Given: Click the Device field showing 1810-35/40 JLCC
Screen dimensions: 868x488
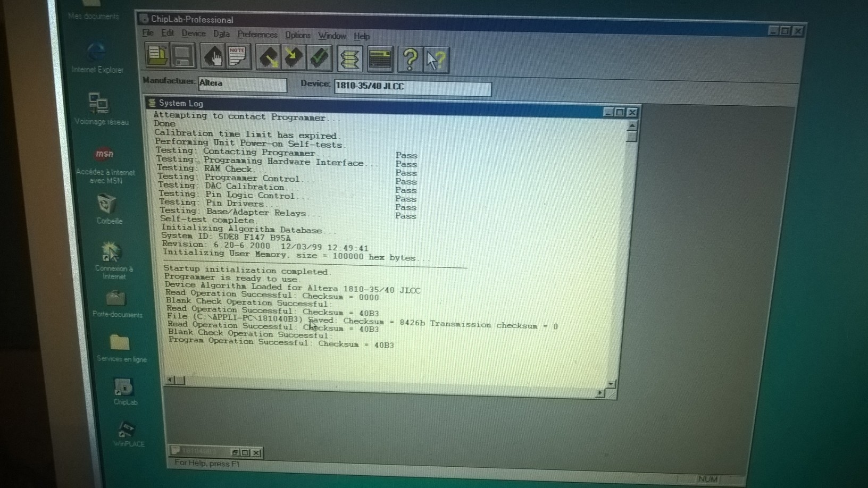Looking at the screenshot, I should point(413,87).
